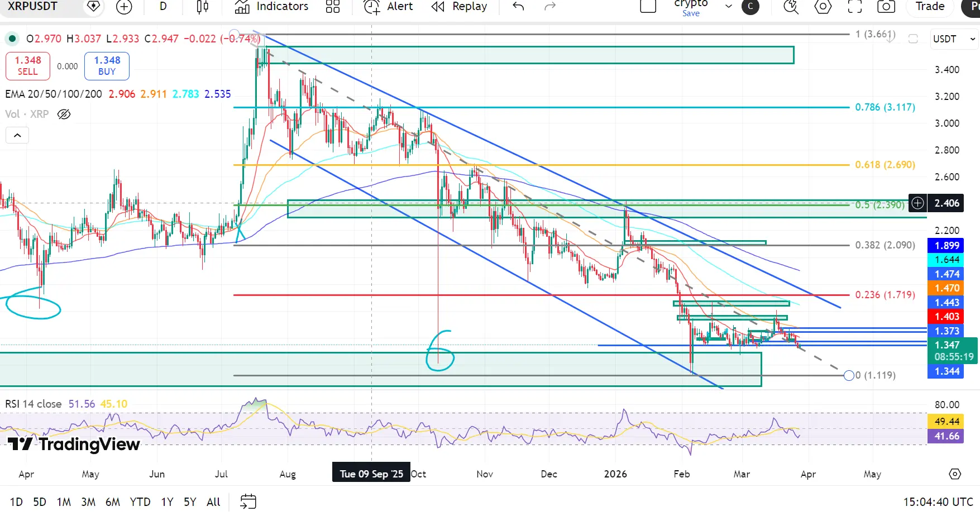980x516 pixels.
Task: Take a chart snapshot with camera icon
Action: (886, 7)
